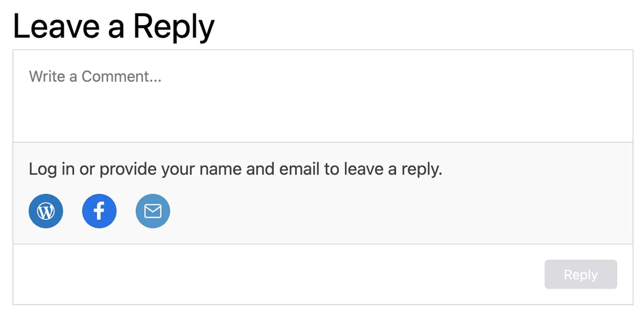Image resolution: width=644 pixels, height=318 pixels.
Task: Click the Leave a Reply heading
Action: pyautogui.click(x=113, y=26)
